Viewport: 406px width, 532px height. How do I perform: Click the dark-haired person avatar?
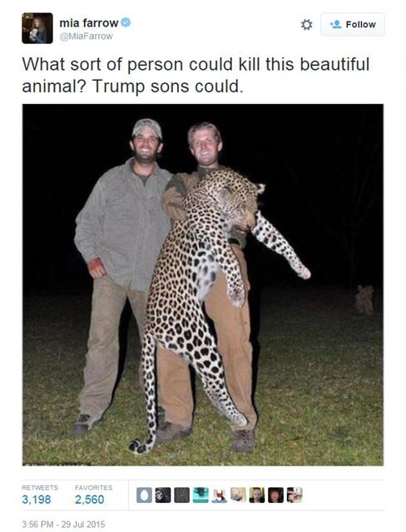point(275,495)
